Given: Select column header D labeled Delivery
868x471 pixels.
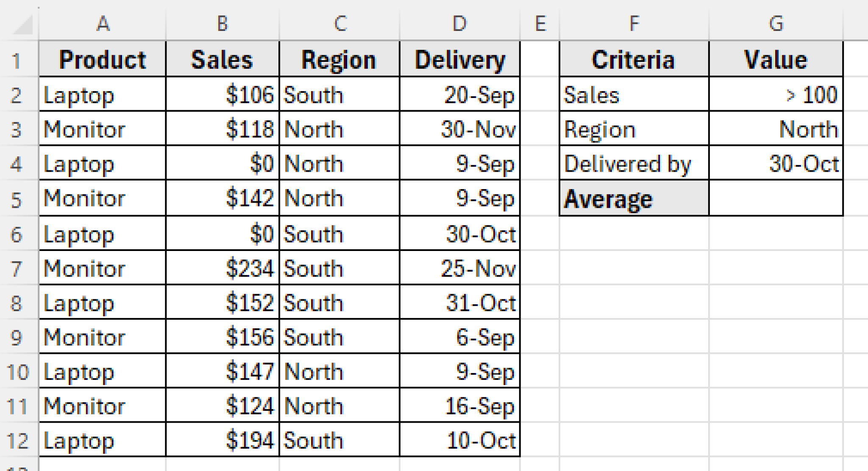Looking at the screenshot, I should point(460,23).
